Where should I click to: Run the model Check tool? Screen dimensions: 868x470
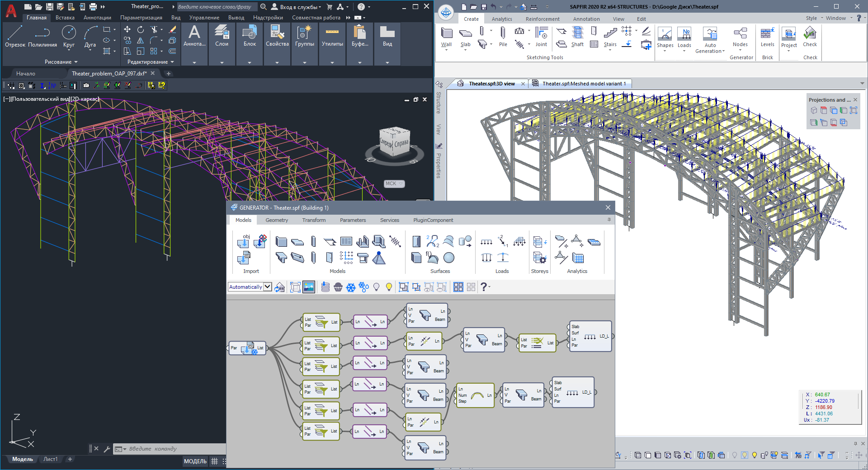pyautogui.click(x=810, y=37)
